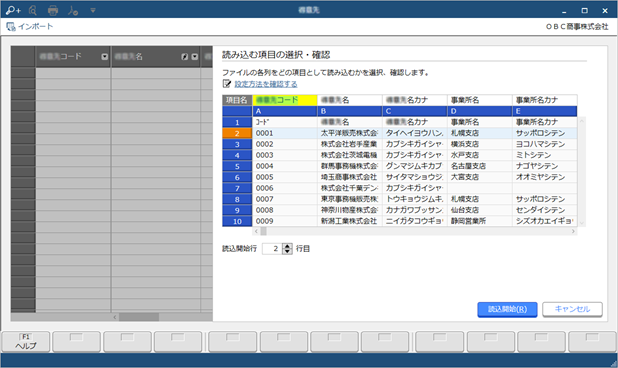Click left grid horizontal scrollbar thumb
The width and height of the screenshot is (618, 368).
[139, 317]
